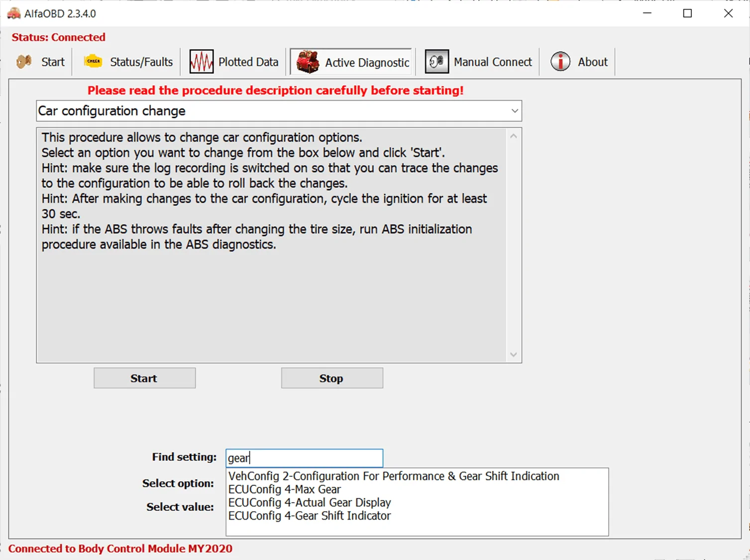Switch to Status/Faults tab
The height and width of the screenshot is (560, 750).
(x=128, y=62)
